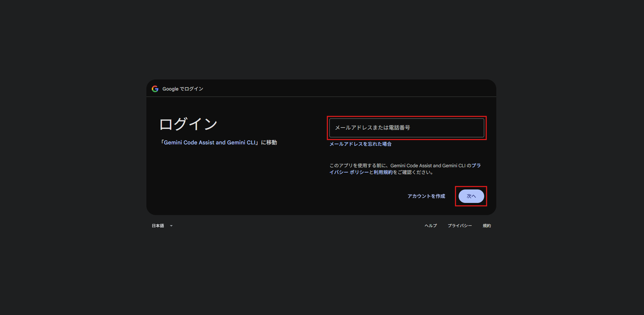Open the 日本語 language selector
The image size is (644, 315).
pos(162,226)
